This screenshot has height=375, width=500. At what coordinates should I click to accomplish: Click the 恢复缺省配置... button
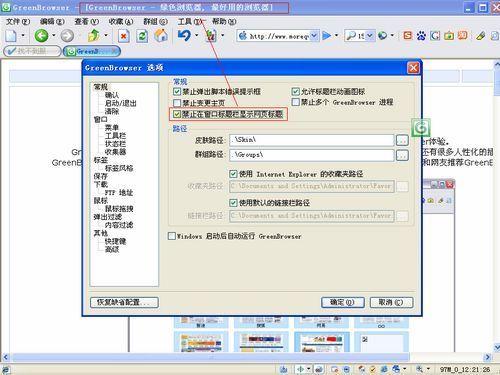click(x=124, y=302)
